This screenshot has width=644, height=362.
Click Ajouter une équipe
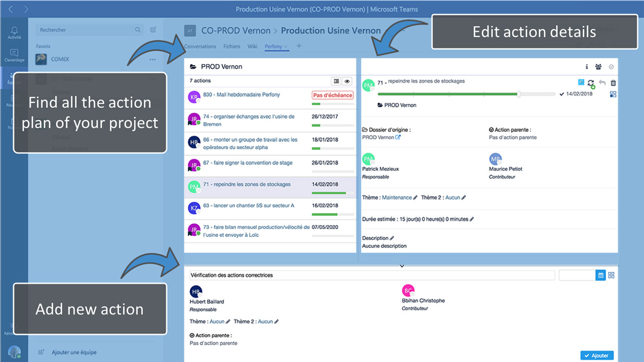(74, 352)
